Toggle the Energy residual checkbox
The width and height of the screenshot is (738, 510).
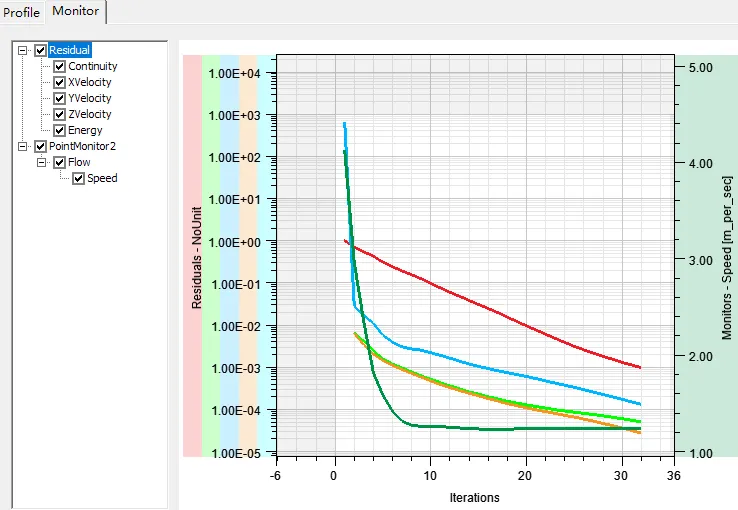59,130
